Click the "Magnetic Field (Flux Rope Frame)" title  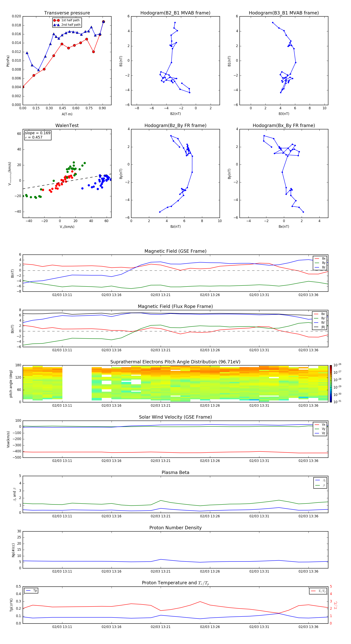coord(175,307)
